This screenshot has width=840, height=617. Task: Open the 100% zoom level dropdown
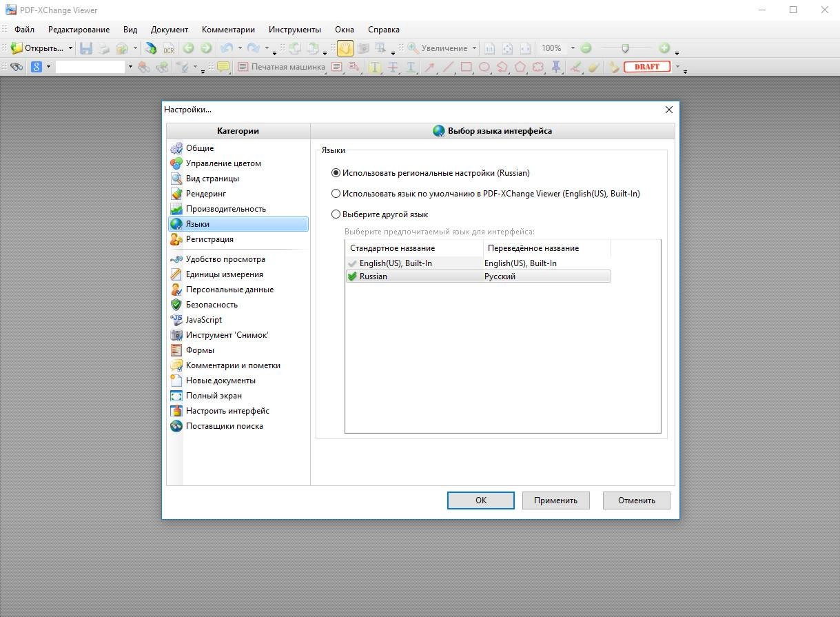[x=573, y=48]
